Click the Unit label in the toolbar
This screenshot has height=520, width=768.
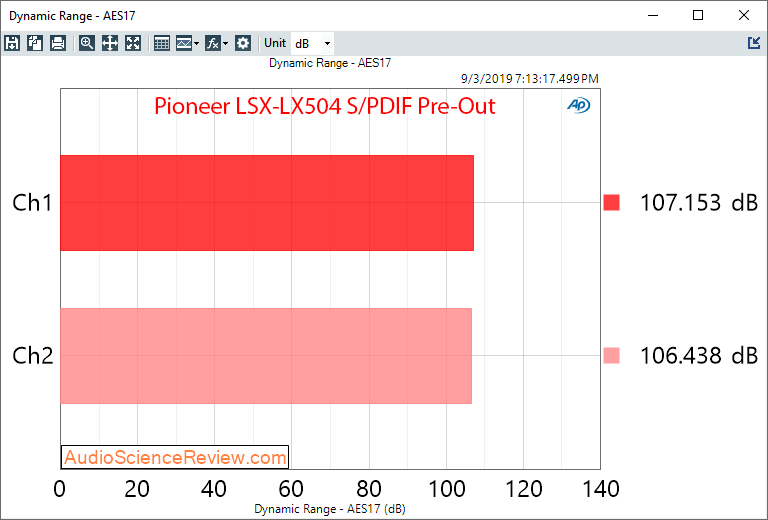pyautogui.click(x=275, y=43)
